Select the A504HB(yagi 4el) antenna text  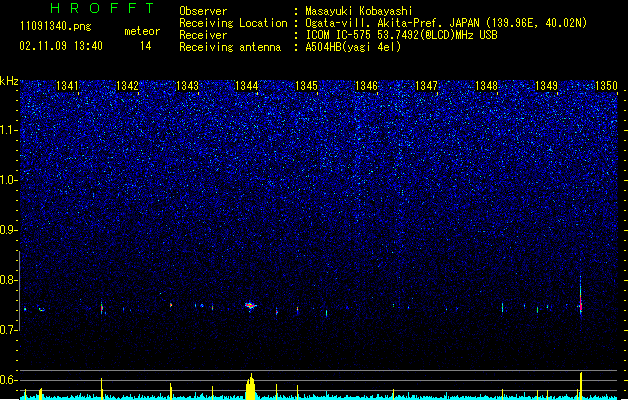(x=353, y=47)
